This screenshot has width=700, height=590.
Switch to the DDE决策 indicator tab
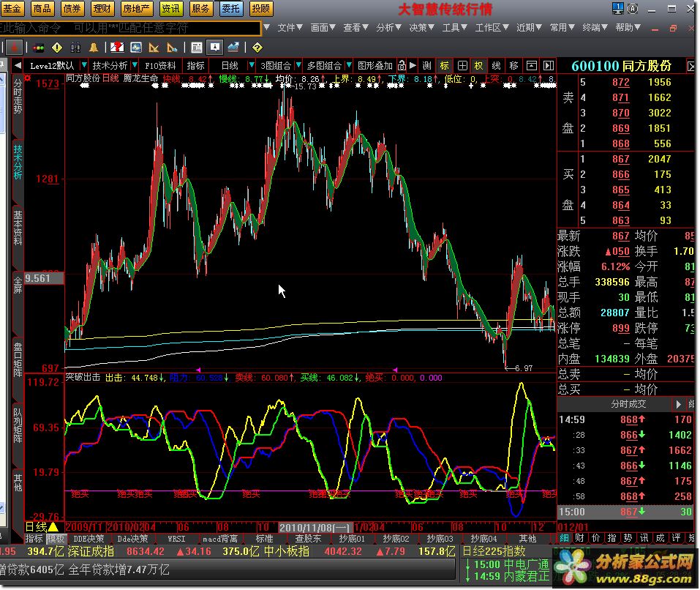(89, 539)
